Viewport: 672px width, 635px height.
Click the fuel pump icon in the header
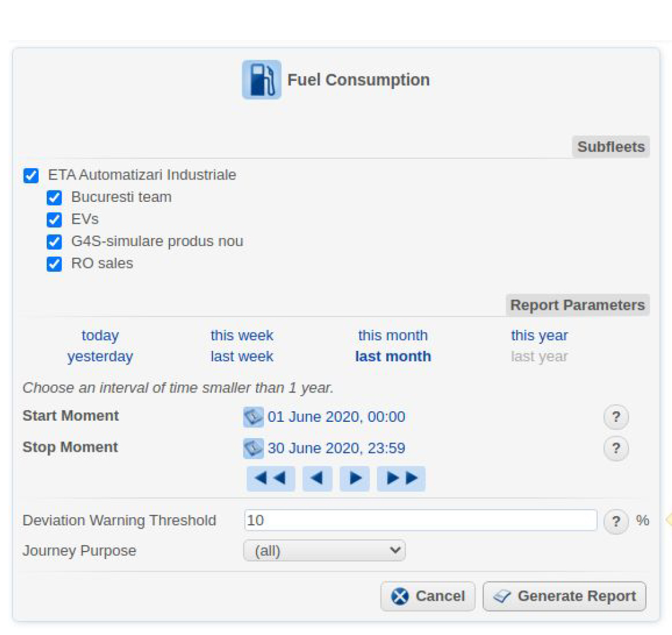coord(261,80)
